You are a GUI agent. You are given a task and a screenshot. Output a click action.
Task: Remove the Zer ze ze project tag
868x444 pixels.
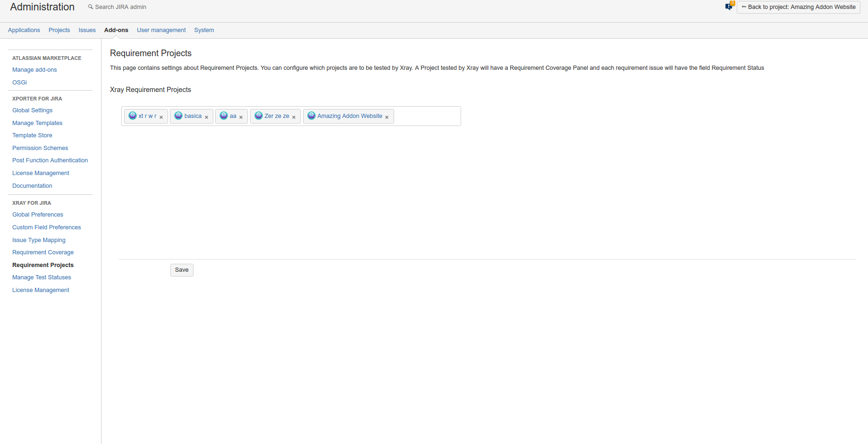click(294, 117)
